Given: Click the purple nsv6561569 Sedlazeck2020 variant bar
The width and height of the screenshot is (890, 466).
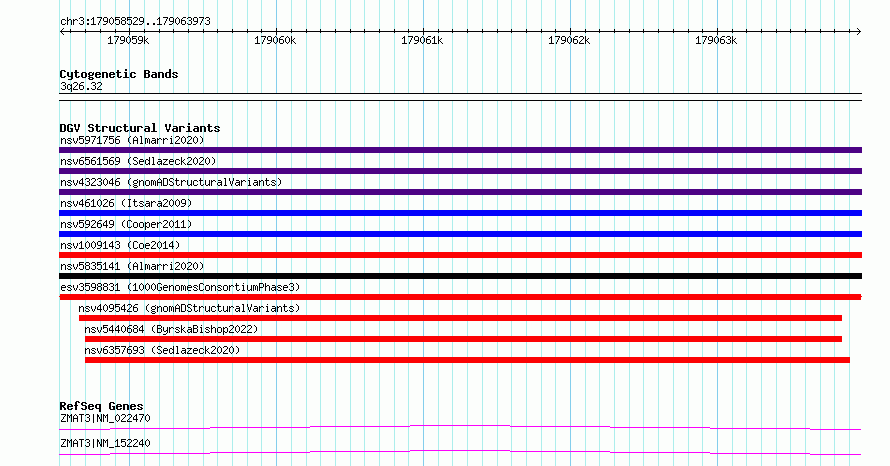Looking at the screenshot, I should (460, 171).
